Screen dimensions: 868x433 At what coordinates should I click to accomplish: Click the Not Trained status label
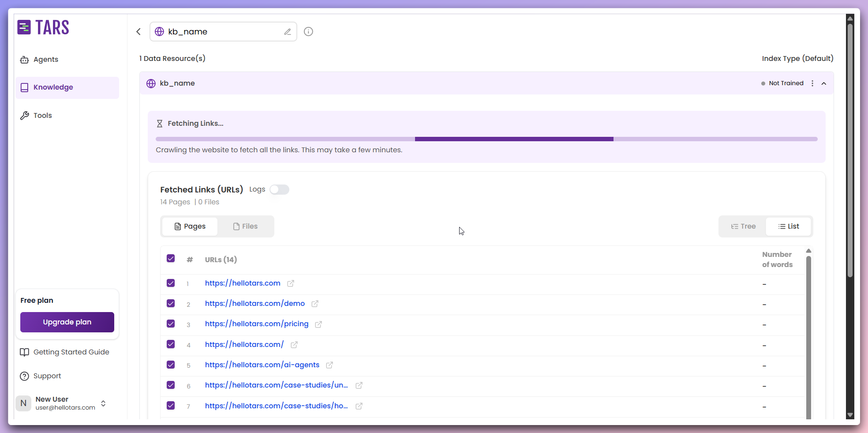coord(786,83)
